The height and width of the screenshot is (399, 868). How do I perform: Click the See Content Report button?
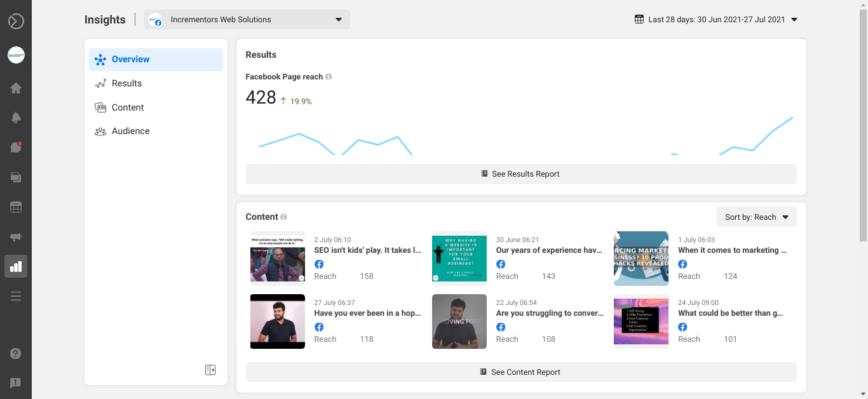pos(520,372)
